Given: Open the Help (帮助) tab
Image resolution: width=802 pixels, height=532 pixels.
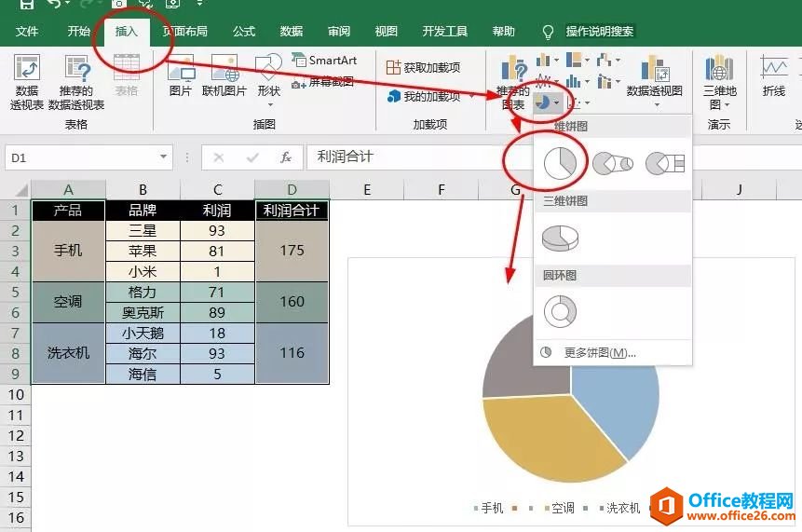Looking at the screenshot, I should click(504, 32).
